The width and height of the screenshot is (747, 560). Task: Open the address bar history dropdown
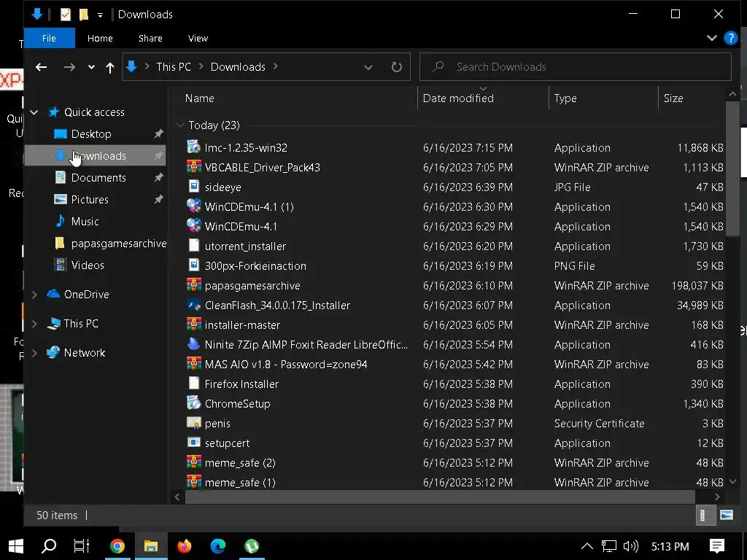pos(368,67)
